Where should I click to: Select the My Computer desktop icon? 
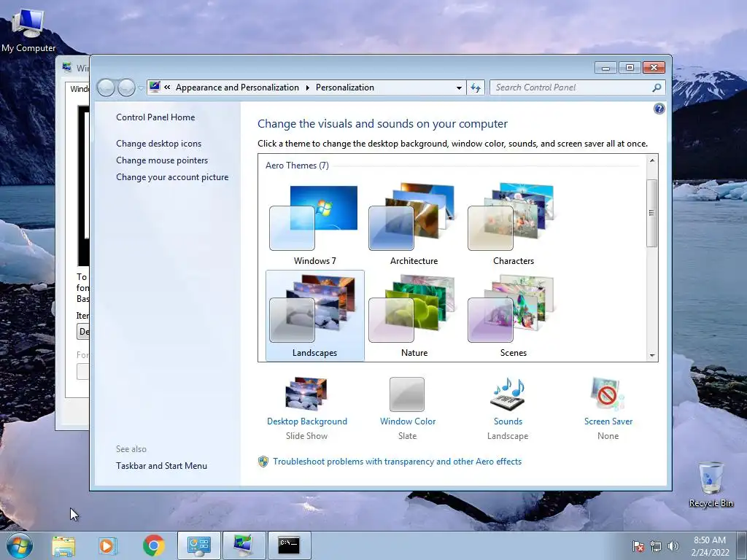[x=28, y=31]
